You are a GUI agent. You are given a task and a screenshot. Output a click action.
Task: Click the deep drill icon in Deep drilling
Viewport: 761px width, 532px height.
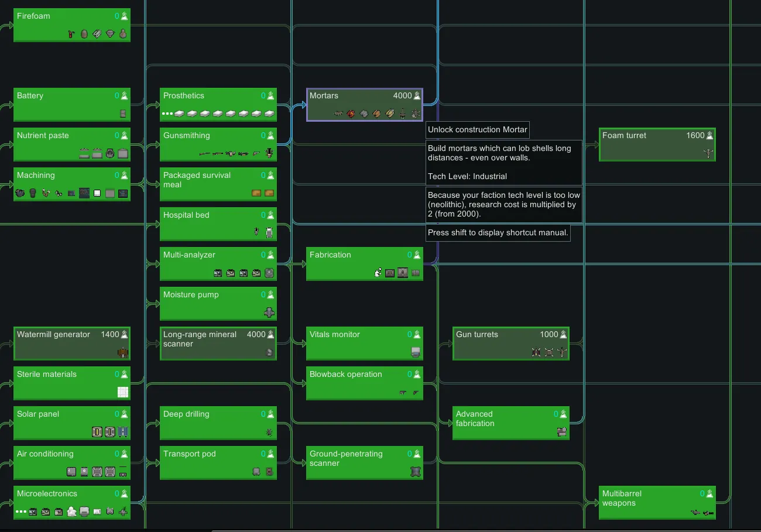tap(269, 432)
